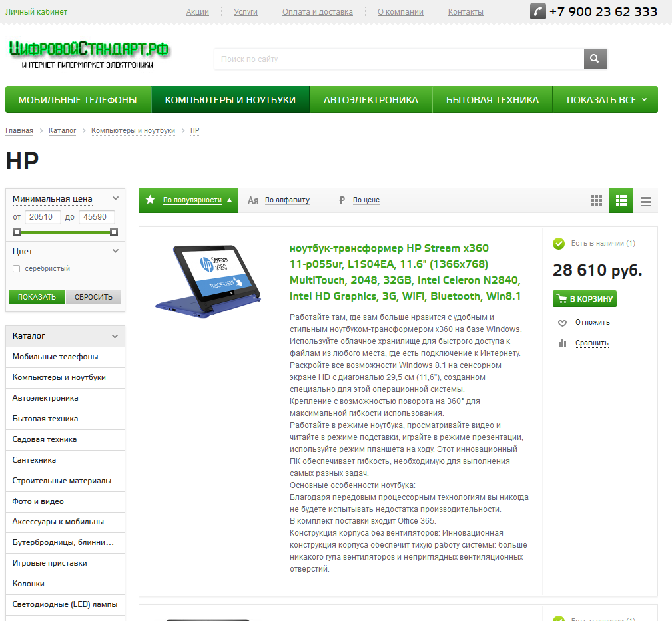The image size is (672, 621).
Task: Switch to compact table view
Action: [x=646, y=200]
